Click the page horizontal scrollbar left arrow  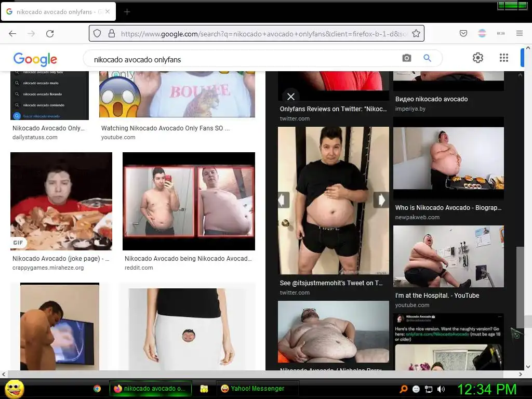(4, 374)
